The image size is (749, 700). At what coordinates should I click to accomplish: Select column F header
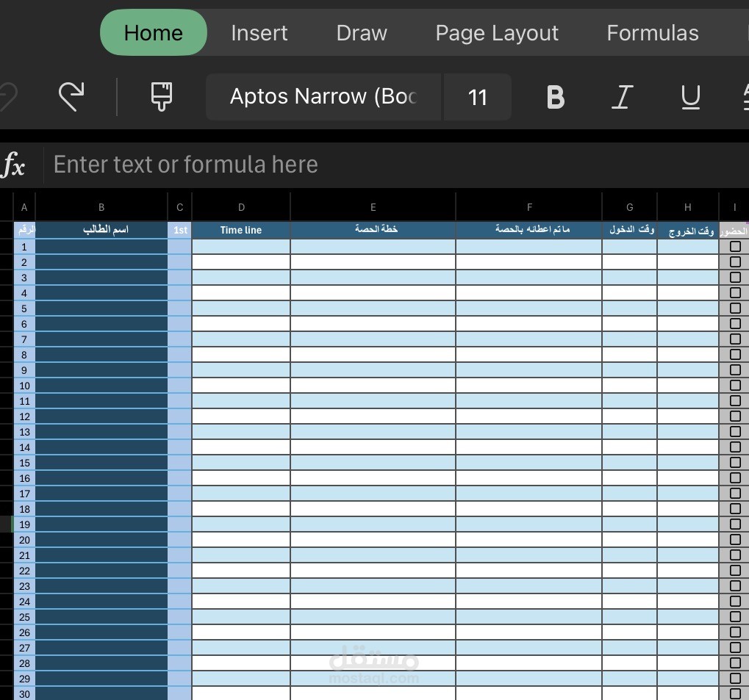click(529, 207)
